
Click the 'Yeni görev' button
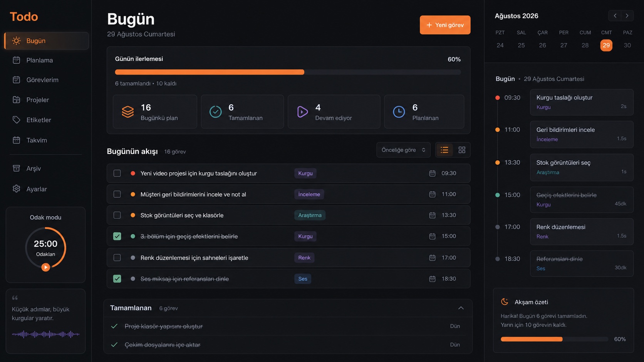[445, 25]
